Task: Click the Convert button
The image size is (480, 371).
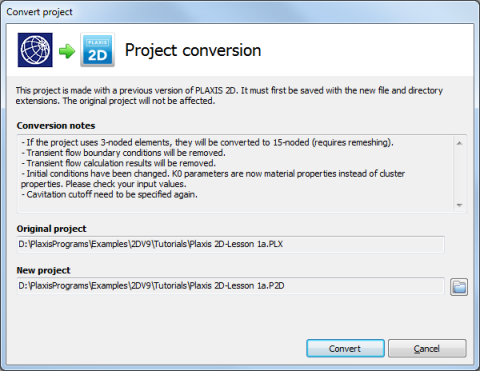Action: [x=345, y=349]
